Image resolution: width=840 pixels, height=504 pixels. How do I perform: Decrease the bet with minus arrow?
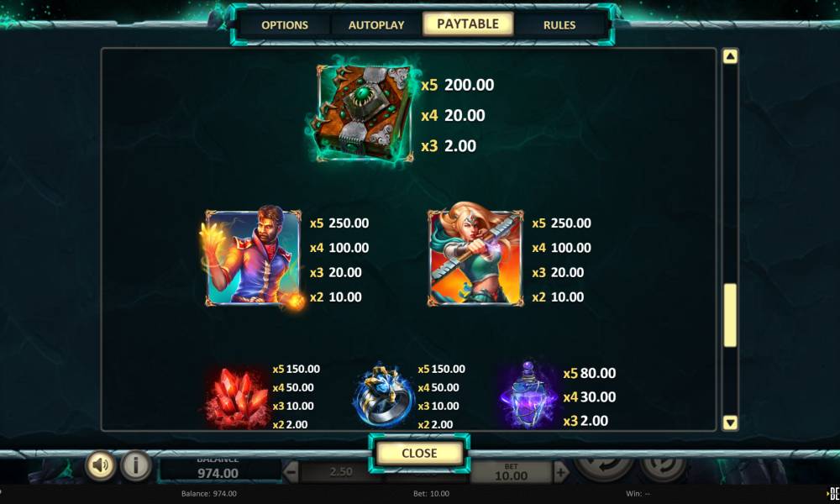[x=291, y=472]
